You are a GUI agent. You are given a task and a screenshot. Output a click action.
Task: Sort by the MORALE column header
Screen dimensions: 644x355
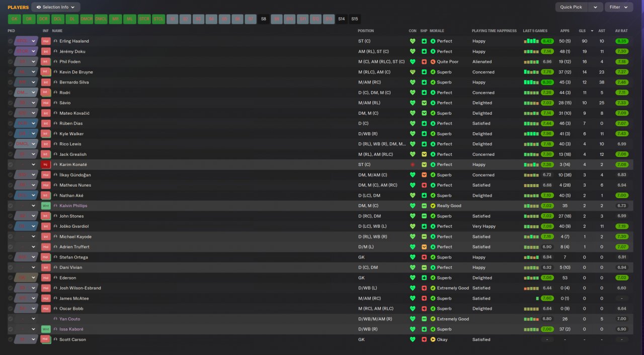pyautogui.click(x=437, y=31)
